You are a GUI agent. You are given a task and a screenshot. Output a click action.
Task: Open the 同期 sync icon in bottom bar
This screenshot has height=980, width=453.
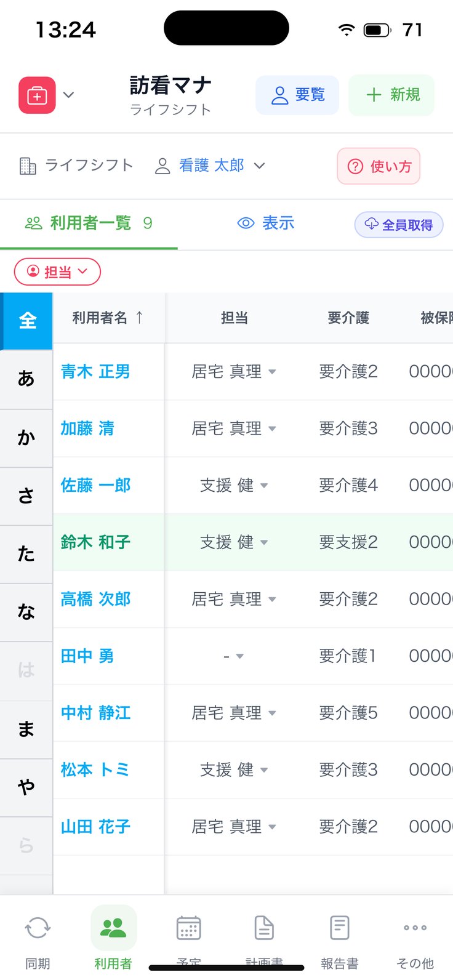tap(38, 928)
